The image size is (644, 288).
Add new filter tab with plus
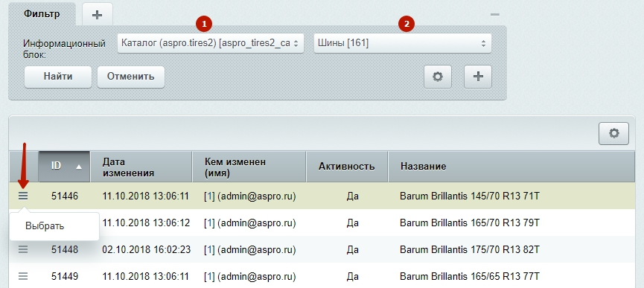97,15
